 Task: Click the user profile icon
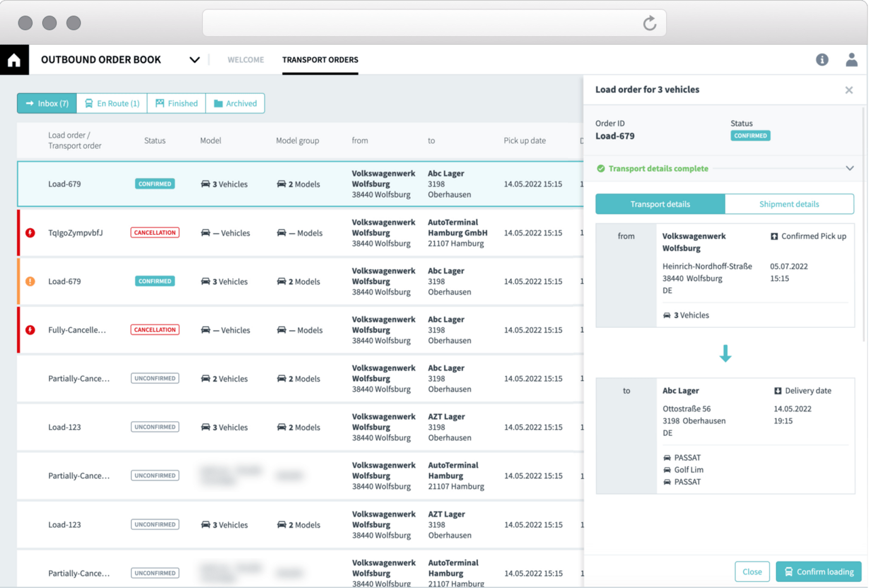(x=851, y=60)
